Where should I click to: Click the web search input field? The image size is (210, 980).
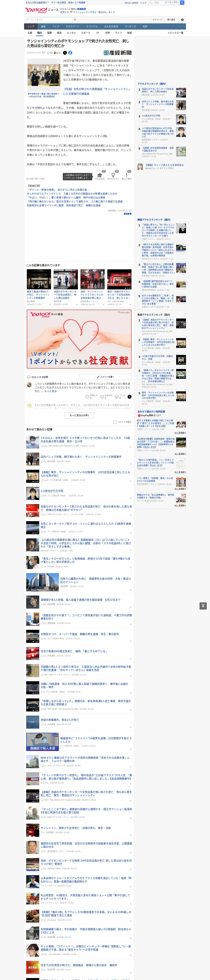(164, 3)
